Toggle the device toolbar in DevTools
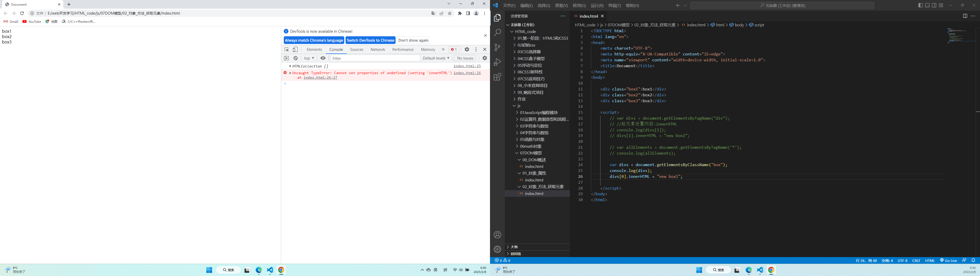The image size is (980, 276). 295,50
